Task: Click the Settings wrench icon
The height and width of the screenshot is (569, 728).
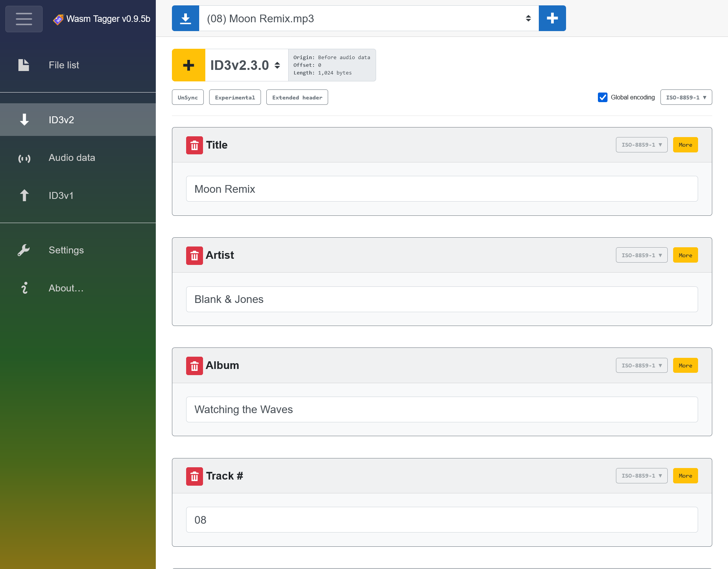Action: pyautogui.click(x=24, y=250)
